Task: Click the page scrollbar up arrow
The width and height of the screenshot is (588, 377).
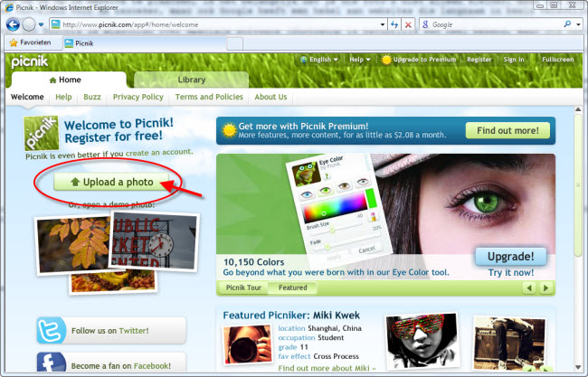Action: (x=578, y=109)
